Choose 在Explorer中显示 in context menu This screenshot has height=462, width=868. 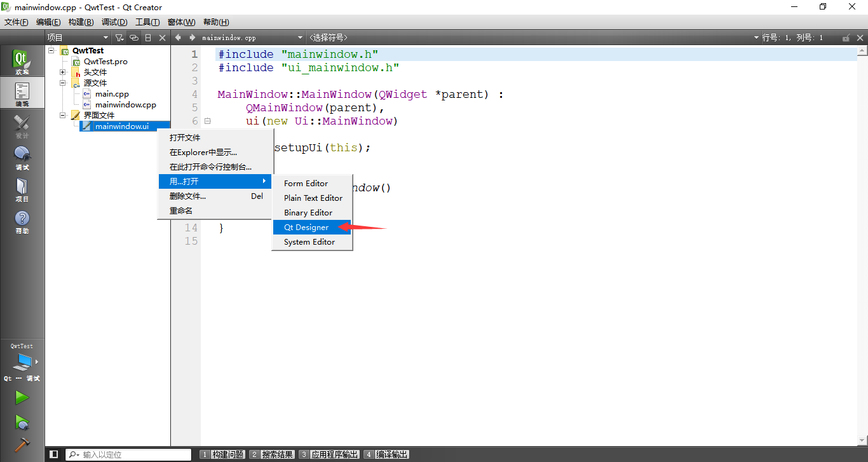(215, 152)
